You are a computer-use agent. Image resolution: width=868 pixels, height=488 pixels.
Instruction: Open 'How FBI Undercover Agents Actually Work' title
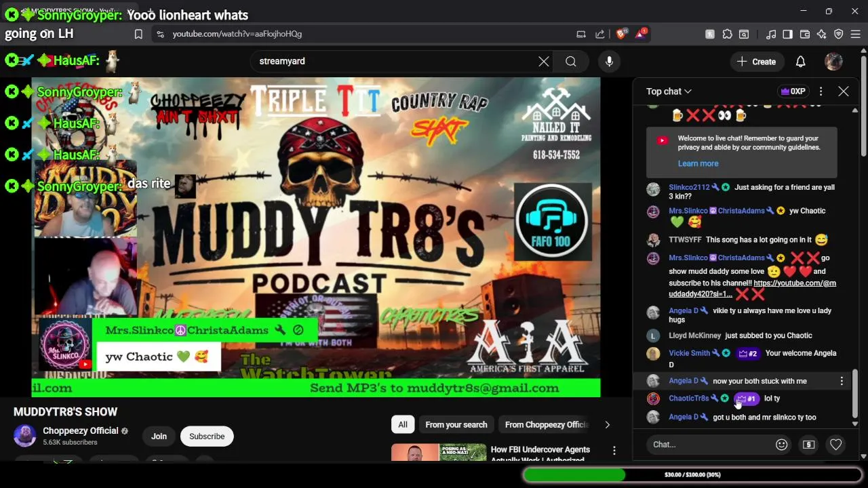click(x=540, y=455)
